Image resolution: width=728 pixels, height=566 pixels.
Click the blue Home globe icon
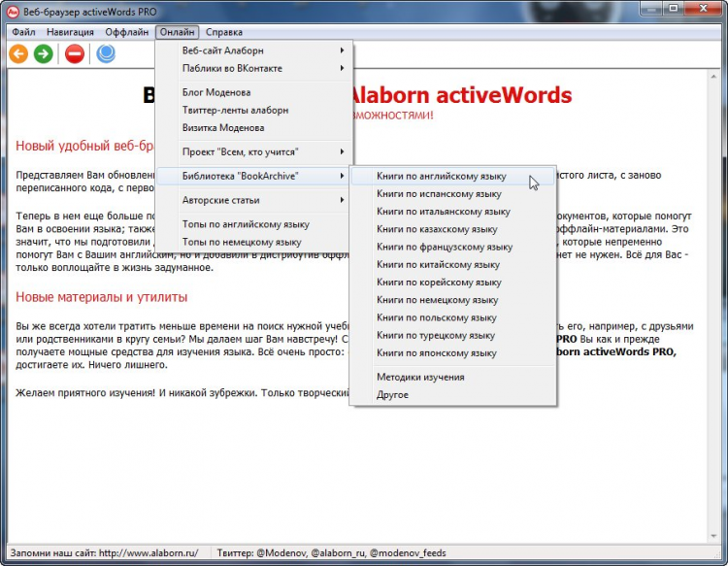106,53
